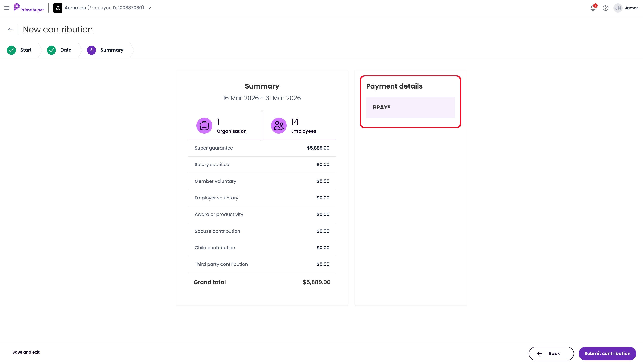The width and height of the screenshot is (643, 364).
Task: Select the Summary step
Action: pos(105,50)
